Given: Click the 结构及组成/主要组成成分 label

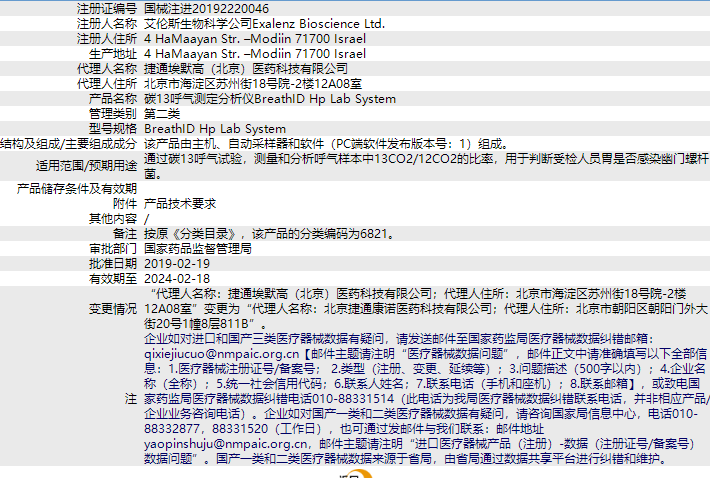Looking at the screenshot, I should (x=68, y=144).
